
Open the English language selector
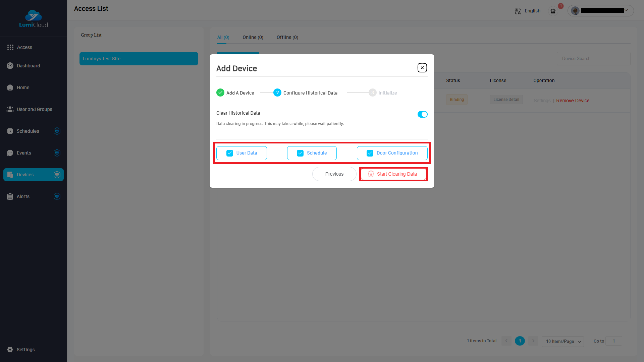(x=532, y=11)
